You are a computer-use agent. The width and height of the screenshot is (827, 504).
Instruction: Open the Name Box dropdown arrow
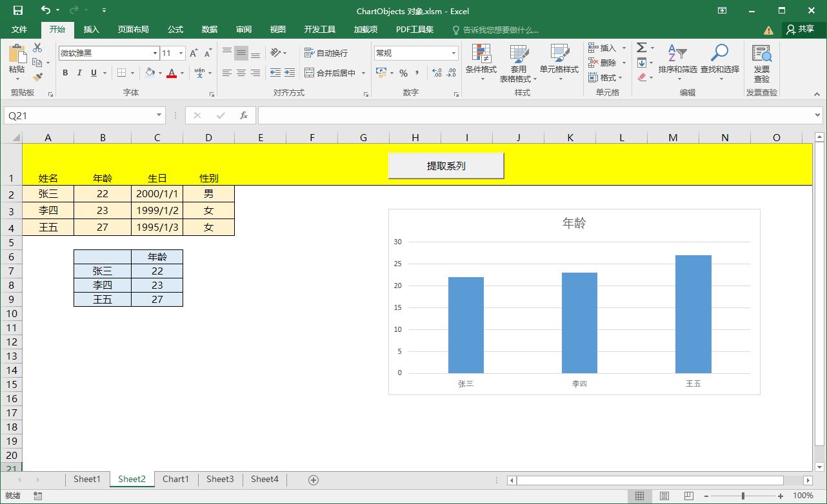(159, 115)
